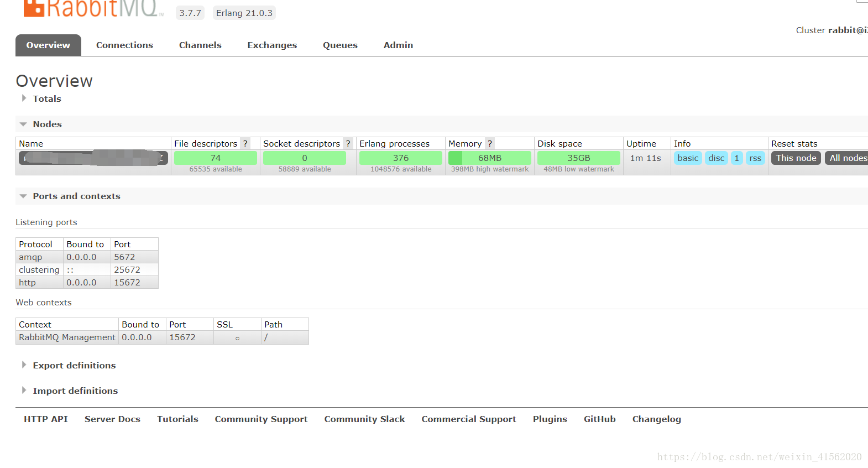Screen dimensions: 868x468
Task: Click port 25672 cell
Action: [134, 269]
